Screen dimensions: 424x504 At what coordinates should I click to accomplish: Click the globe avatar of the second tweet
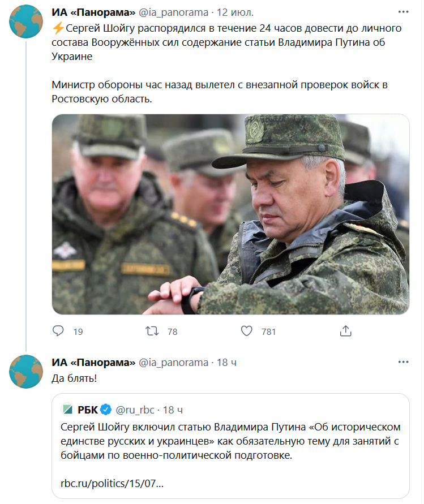click(26, 371)
